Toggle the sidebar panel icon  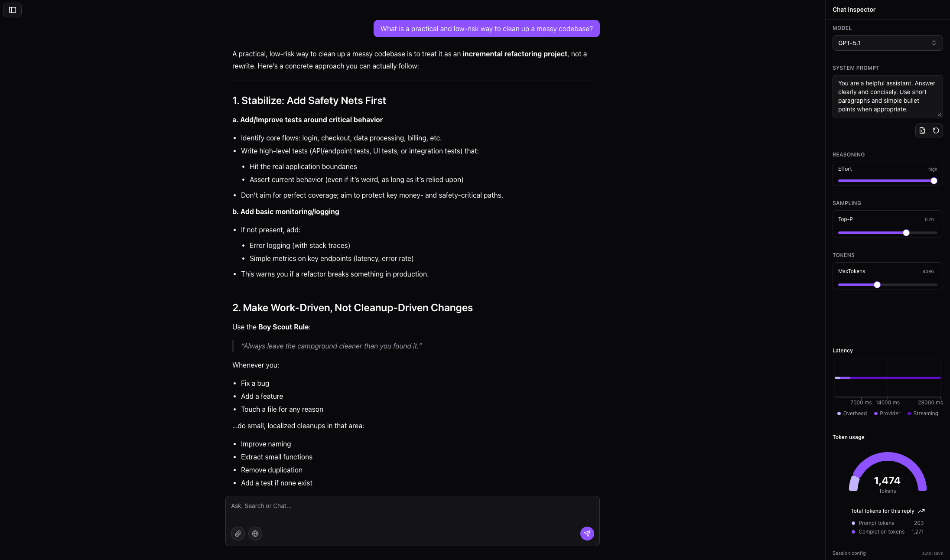tap(13, 10)
